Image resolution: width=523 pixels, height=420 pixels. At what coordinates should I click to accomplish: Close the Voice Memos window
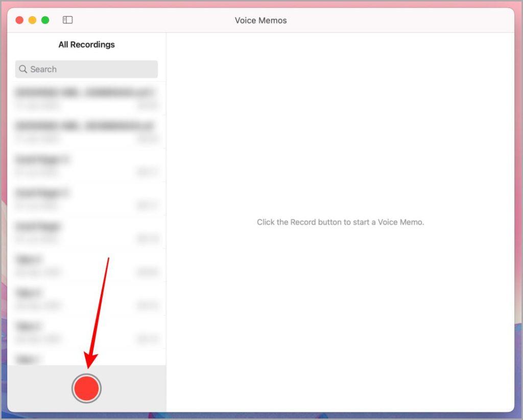click(x=20, y=20)
